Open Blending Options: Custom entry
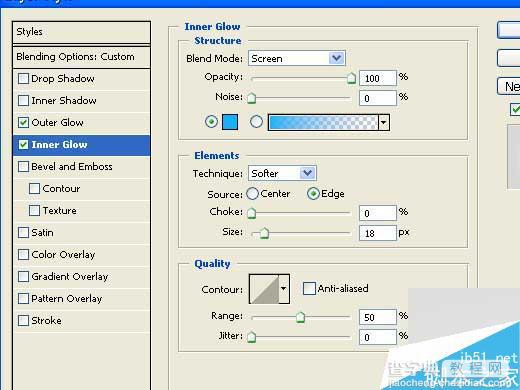520x390 pixels. pos(81,57)
